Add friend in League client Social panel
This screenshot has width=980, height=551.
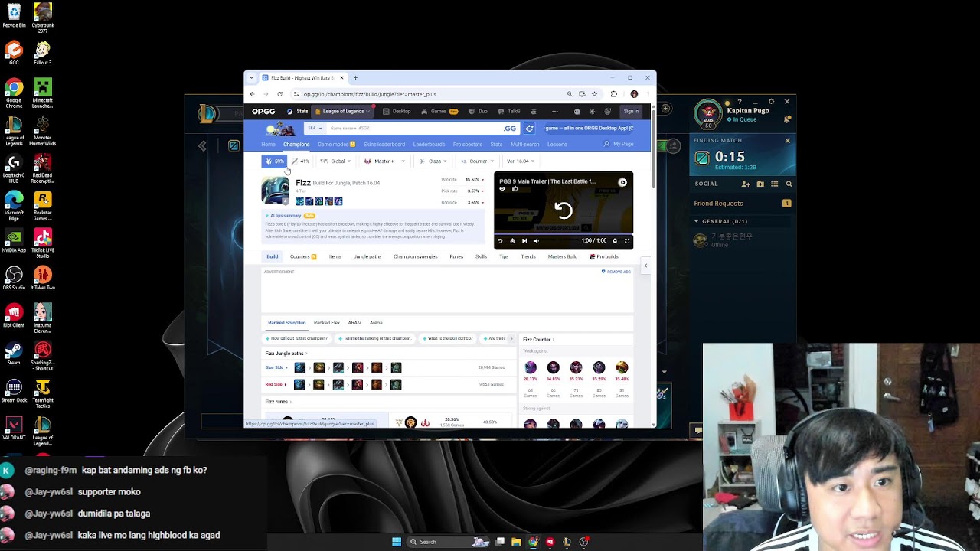click(x=746, y=184)
